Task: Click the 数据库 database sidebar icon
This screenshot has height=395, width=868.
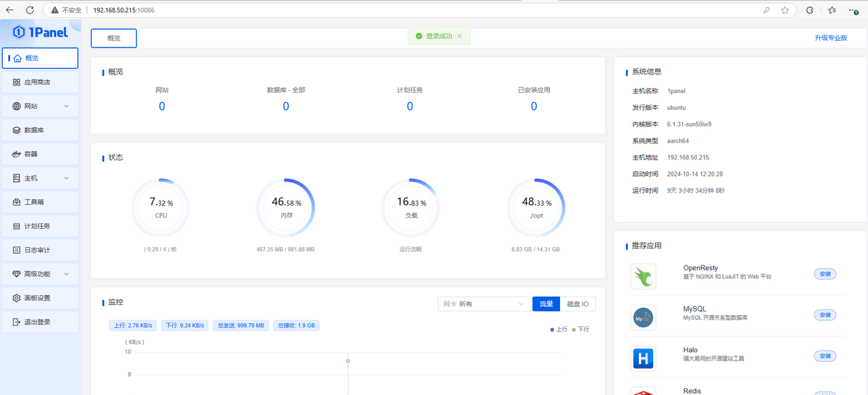Action: click(x=17, y=130)
